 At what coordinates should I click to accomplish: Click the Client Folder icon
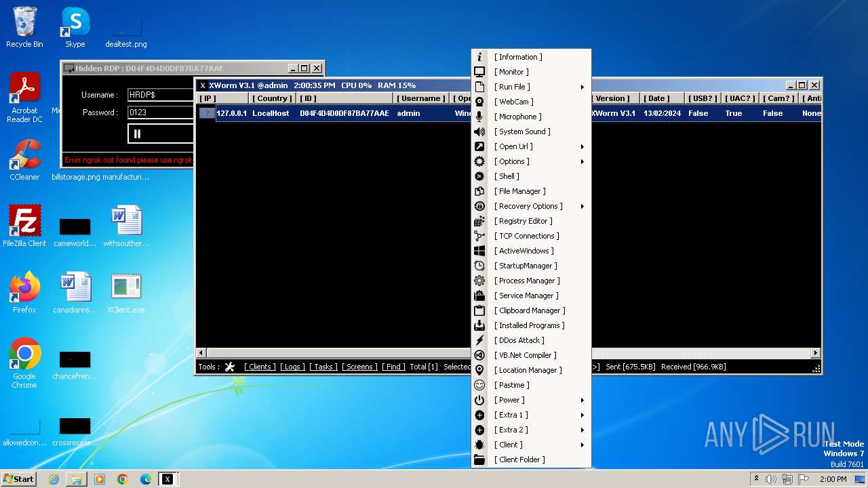pyautogui.click(x=479, y=460)
